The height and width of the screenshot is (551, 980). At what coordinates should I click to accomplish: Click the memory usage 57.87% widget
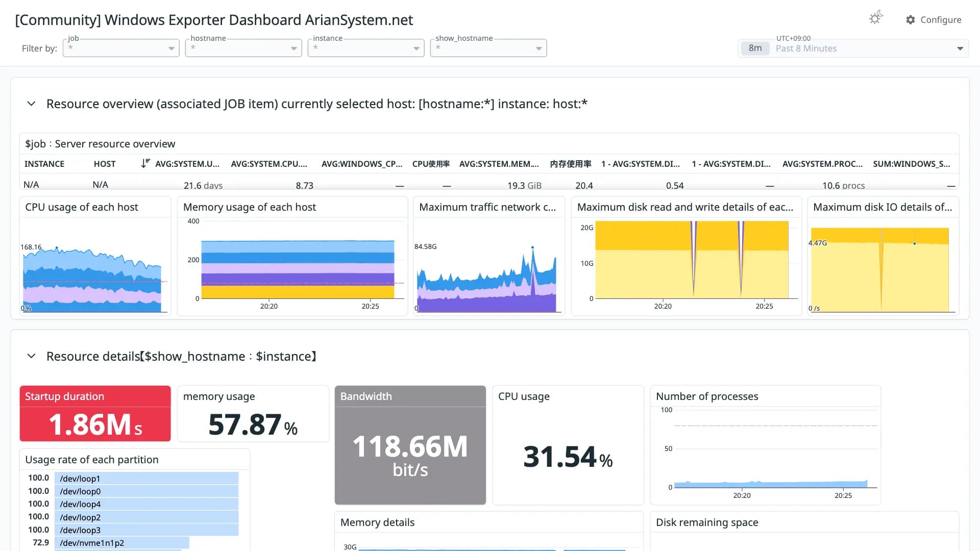pyautogui.click(x=253, y=414)
